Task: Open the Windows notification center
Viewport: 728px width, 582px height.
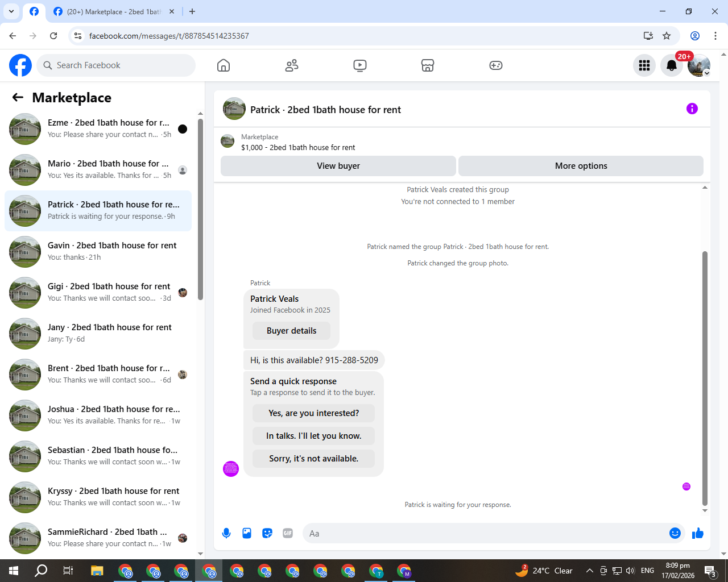Action: (x=710, y=571)
